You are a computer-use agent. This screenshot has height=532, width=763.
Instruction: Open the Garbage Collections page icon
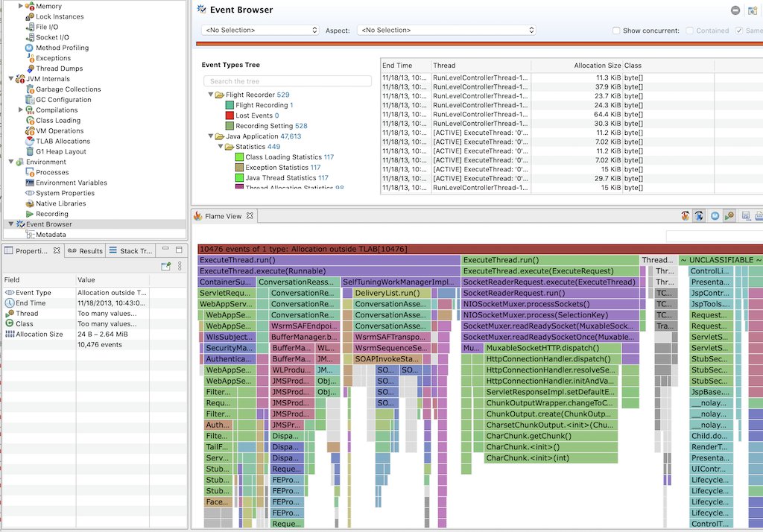[30, 89]
